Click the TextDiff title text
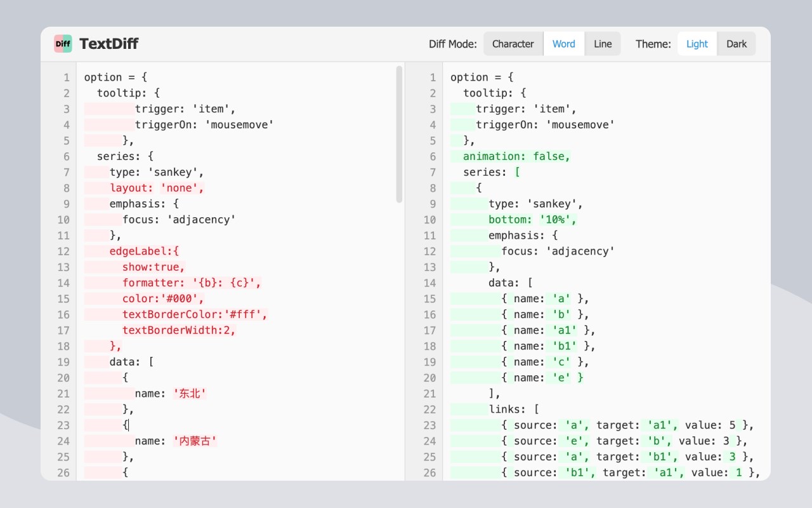812x508 pixels. coord(108,44)
